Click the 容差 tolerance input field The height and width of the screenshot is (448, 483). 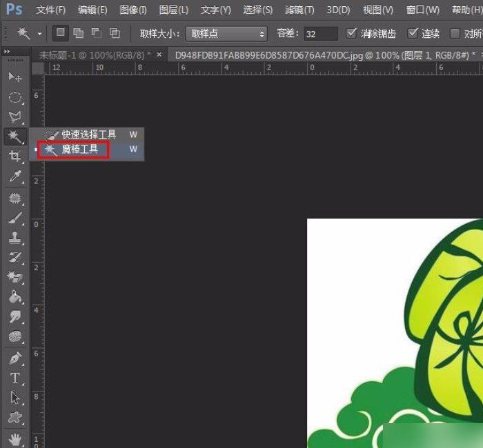(321, 33)
